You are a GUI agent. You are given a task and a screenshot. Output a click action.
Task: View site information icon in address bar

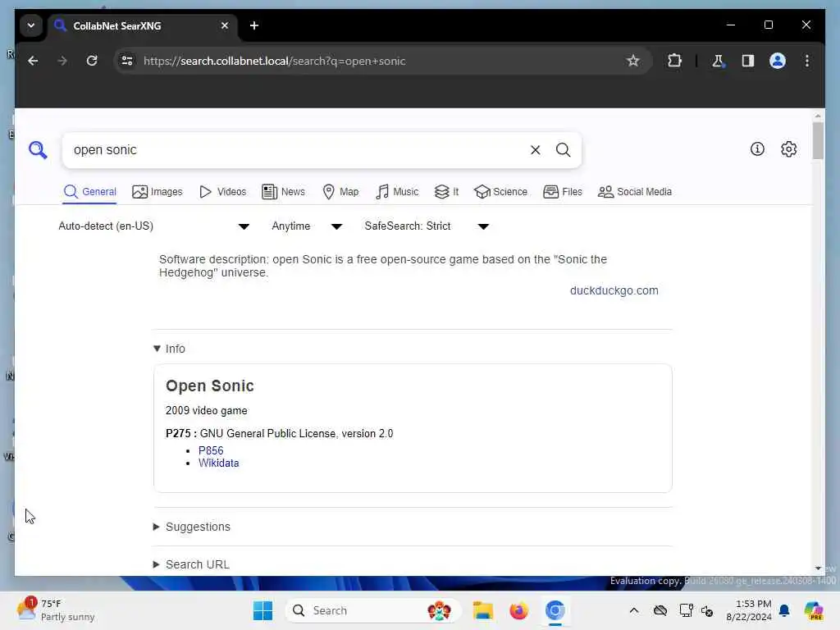point(127,61)
